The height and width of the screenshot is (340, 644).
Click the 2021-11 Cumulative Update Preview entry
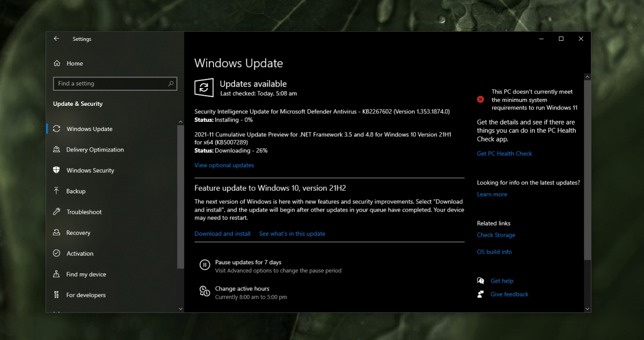(323, 139)
